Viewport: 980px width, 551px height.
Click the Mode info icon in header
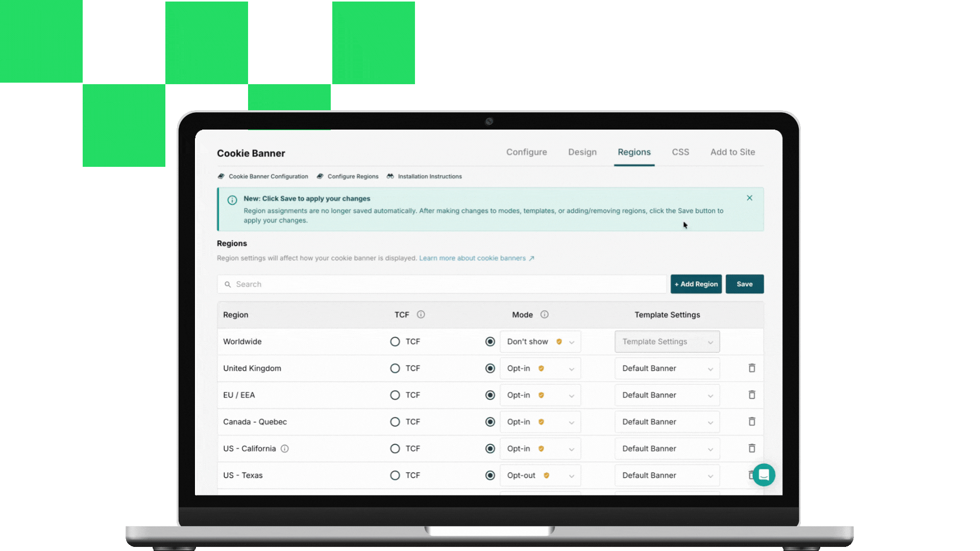(x=544, y=315)
